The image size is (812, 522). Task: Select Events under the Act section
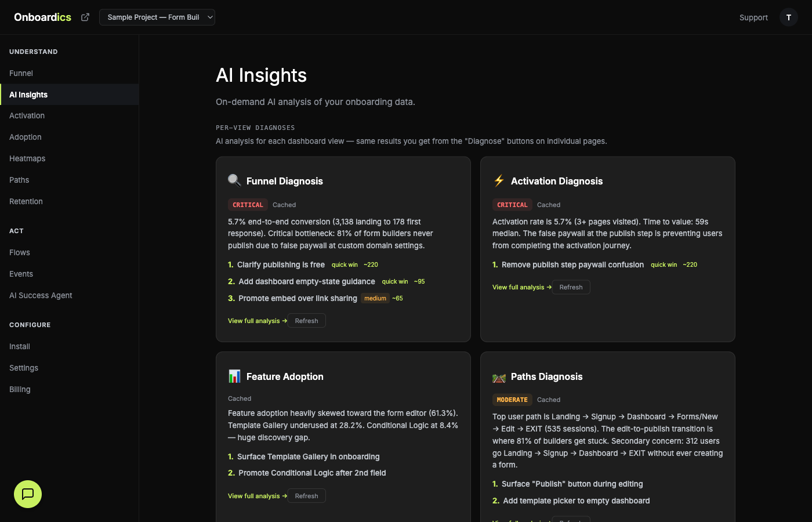(x=21, y=274)
